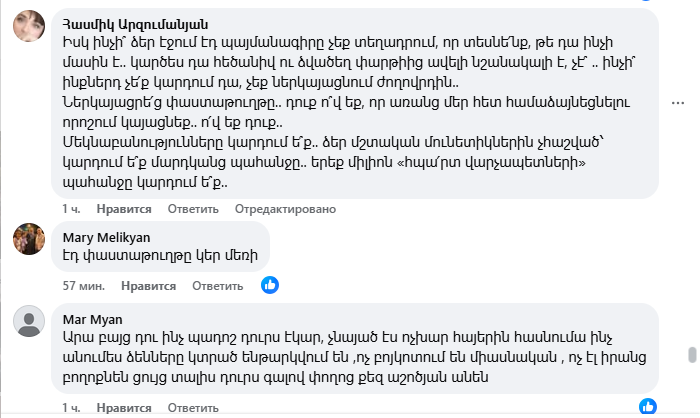The width and height of the screenshot is (700, 418).
Task: View like reaction icon on Mar Myan's comment
Action: [x=649, y=405]
